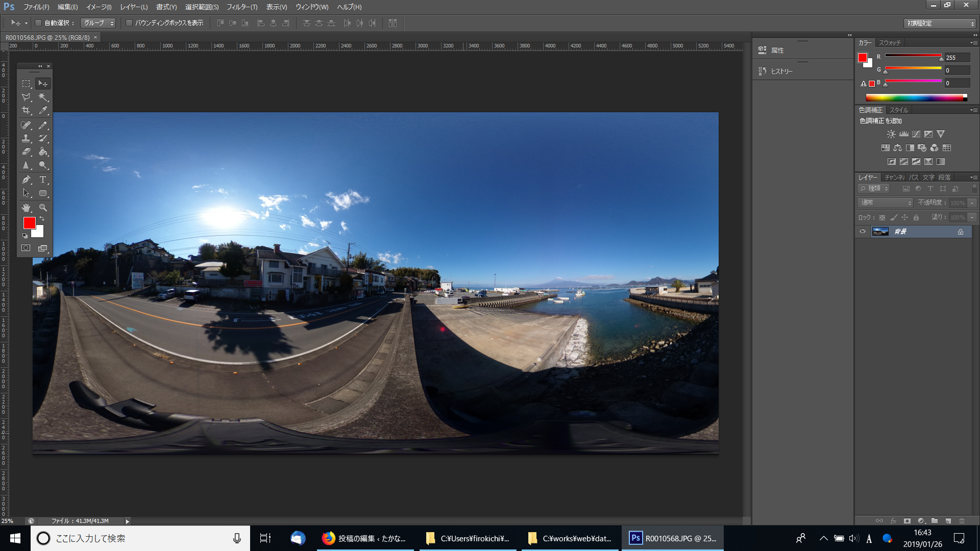This screenshot has height=551, width=980.
Task: Select the Clone Stamp tool
Action: pos(26,138)
